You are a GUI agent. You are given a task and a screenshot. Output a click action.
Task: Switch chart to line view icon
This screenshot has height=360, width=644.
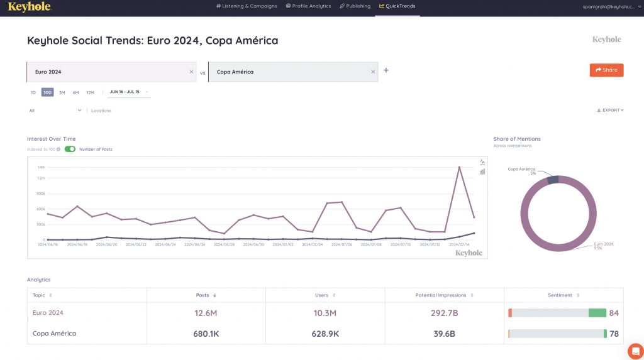(x=482, y=161)
